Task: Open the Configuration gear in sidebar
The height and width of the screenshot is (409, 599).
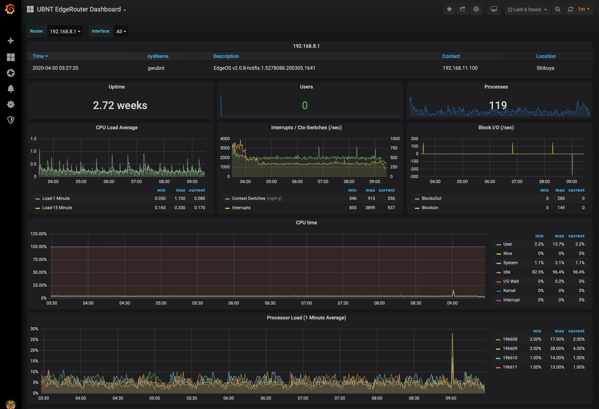Action: 11,104
